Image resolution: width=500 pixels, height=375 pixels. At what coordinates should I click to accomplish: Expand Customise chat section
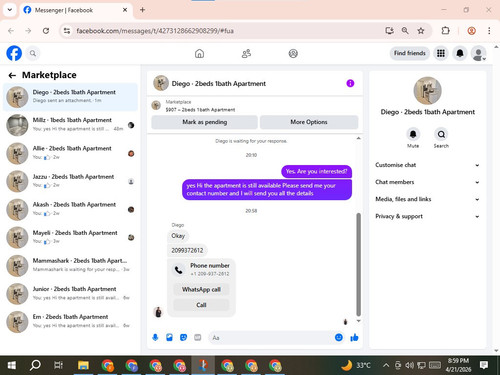tap(427, 165)
